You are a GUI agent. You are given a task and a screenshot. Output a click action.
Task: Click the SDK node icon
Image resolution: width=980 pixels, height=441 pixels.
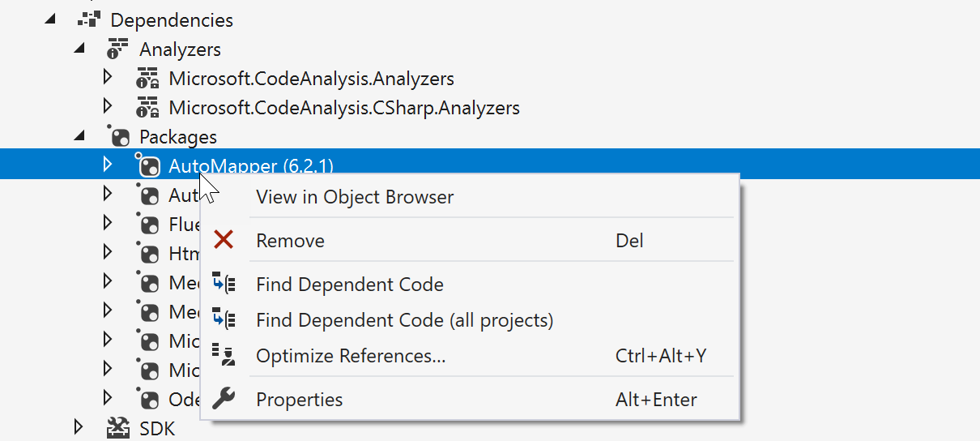(118, 428)
